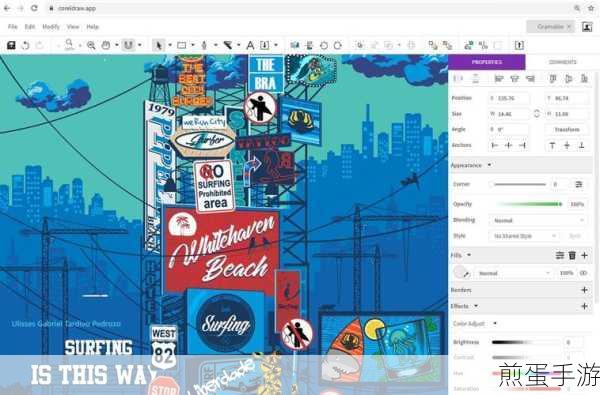Switch to the Comments tab
The height and width of the screenshot is (395, 600).
pyautogui.click(x=562, y=62)
